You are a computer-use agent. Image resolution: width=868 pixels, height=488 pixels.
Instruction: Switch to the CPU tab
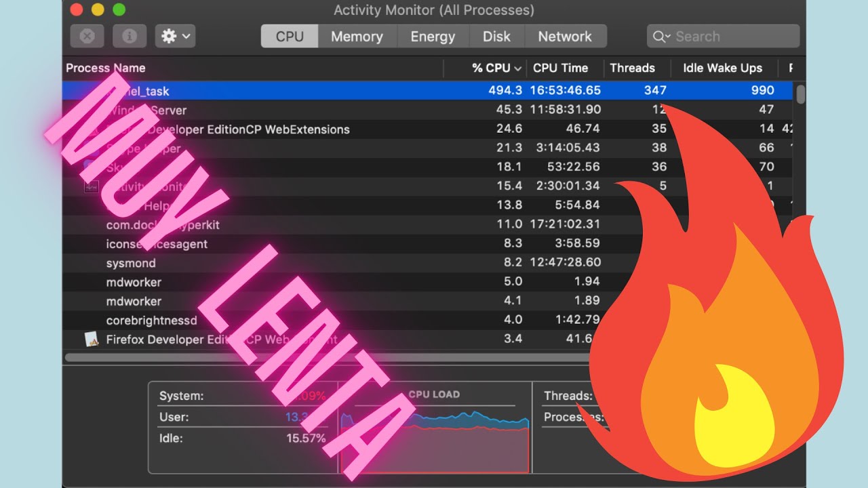290,37
